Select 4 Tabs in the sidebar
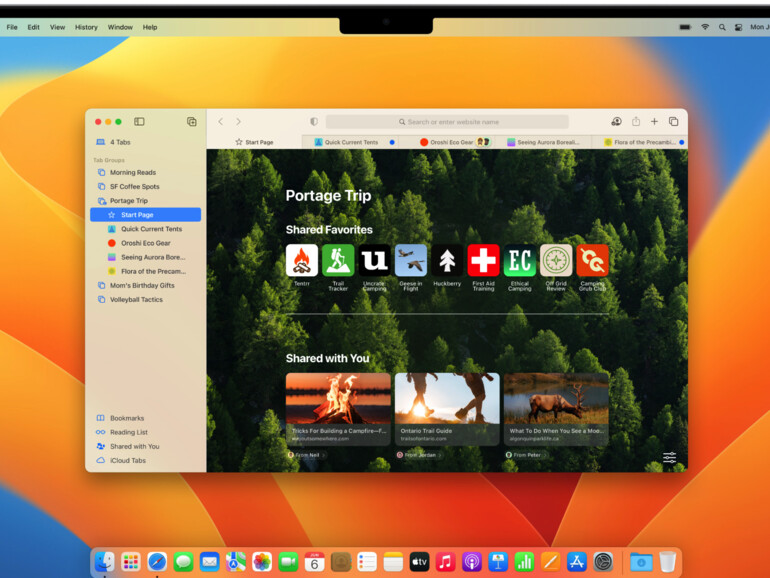Image resolution: width=770 pixels, height=578 pixels. [145, 142]
